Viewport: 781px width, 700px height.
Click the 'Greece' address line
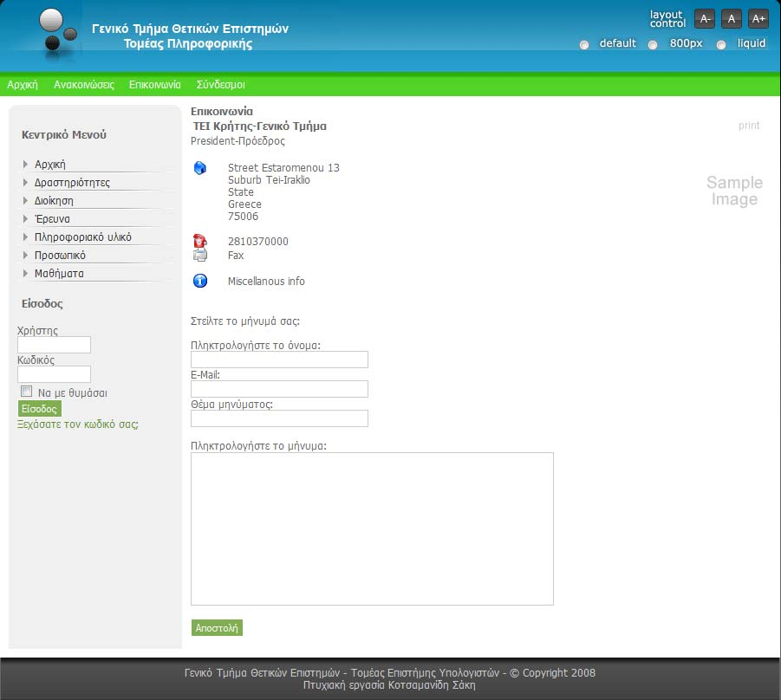(244, 204)
